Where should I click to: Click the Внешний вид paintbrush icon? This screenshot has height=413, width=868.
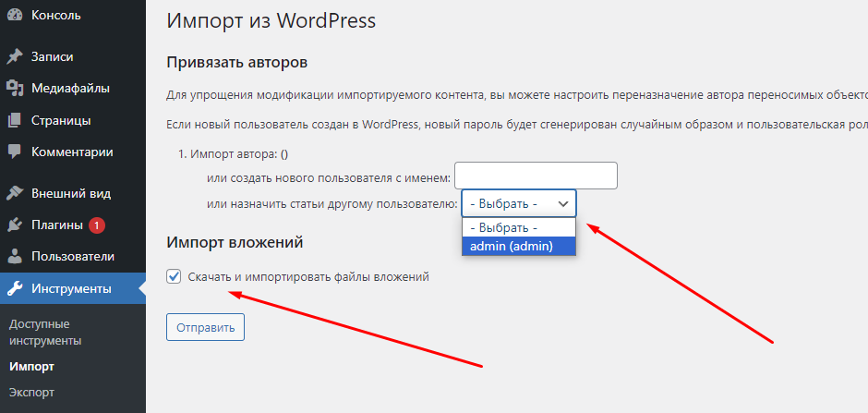click(x=15, y=193)
